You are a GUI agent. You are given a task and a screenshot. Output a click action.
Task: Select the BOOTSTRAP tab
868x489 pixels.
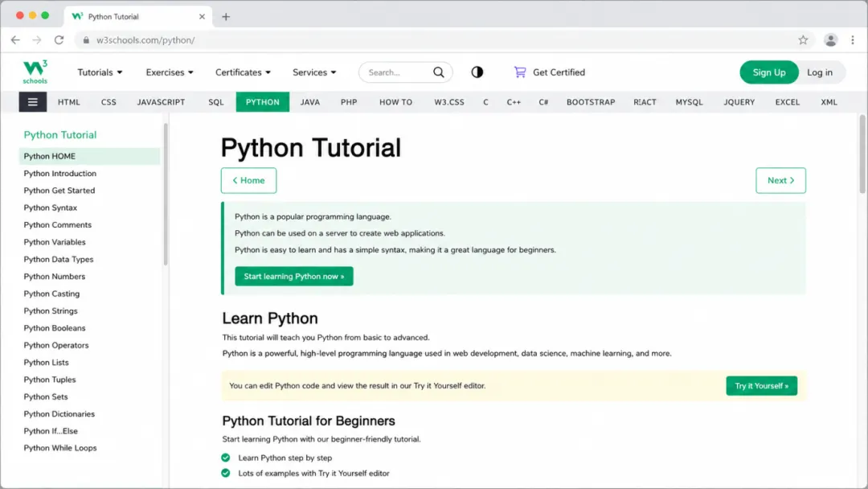[591, 102]
